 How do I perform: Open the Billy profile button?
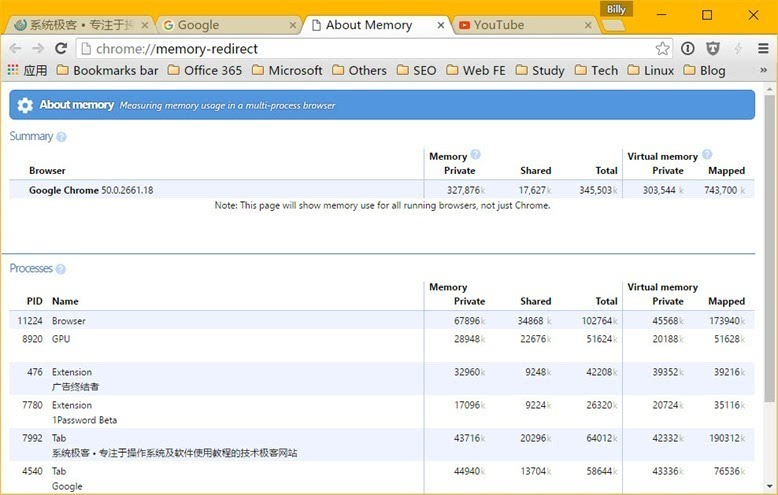pyautogui.click(x=616, y=9)
